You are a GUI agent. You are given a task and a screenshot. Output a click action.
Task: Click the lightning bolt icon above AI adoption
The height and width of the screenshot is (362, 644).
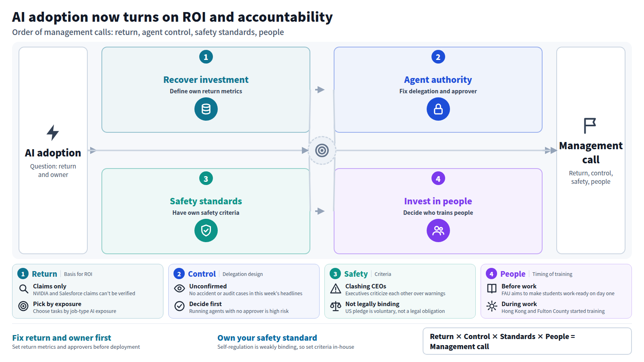pos(53,133)
